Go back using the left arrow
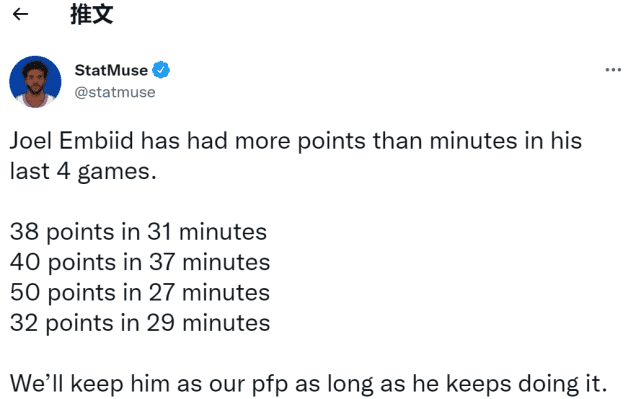641x399 pixels. click(x=20, y=14)
